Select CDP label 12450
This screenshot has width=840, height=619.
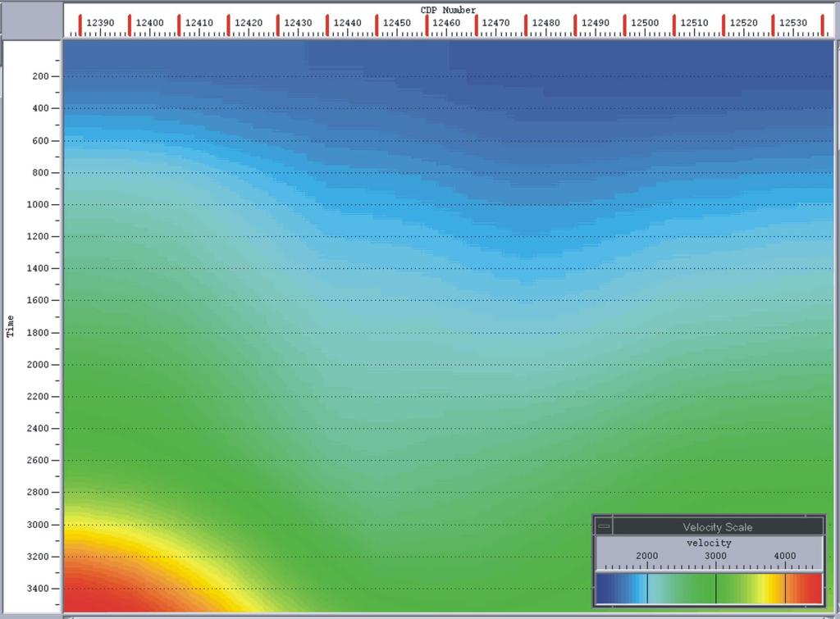pyautogui.click(x=397, y=22)
